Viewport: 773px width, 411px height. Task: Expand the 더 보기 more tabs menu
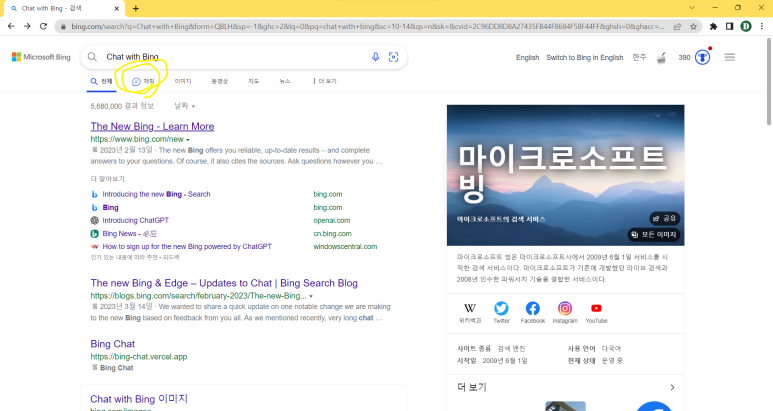[325, 81]
